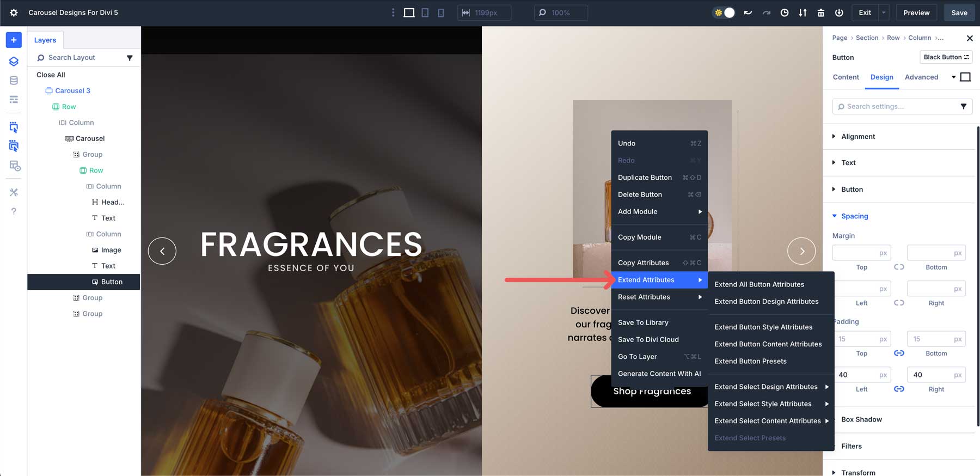Click the trash icon in top bar
Viewport: 980px width, 476px height.
[820, 13]
